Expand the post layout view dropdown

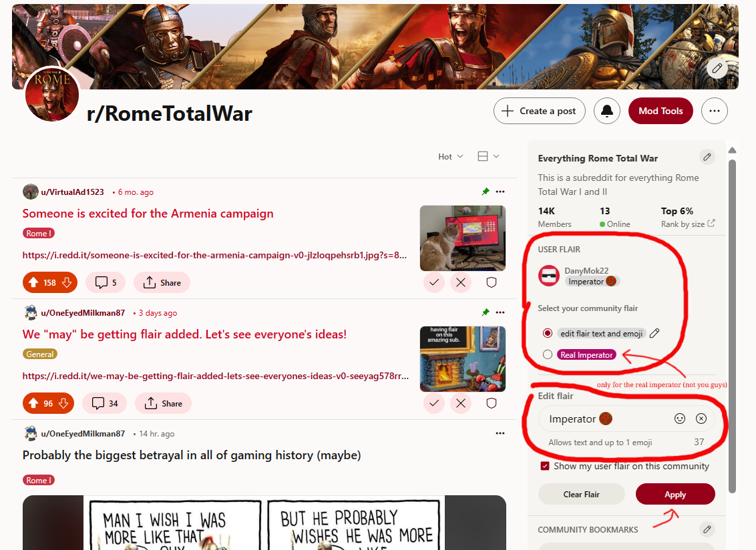coord(488,156)
